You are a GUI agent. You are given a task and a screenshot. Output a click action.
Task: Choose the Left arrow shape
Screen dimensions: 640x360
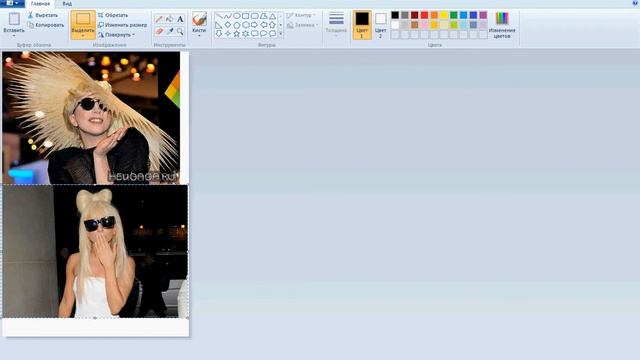(x=264, y=25)
